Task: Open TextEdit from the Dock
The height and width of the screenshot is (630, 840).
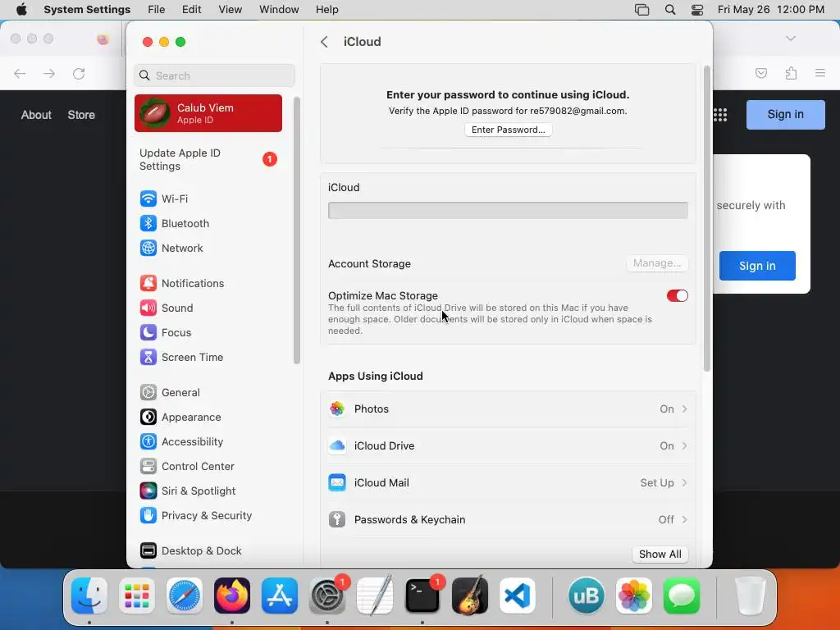Action: [x=374, y=596]
